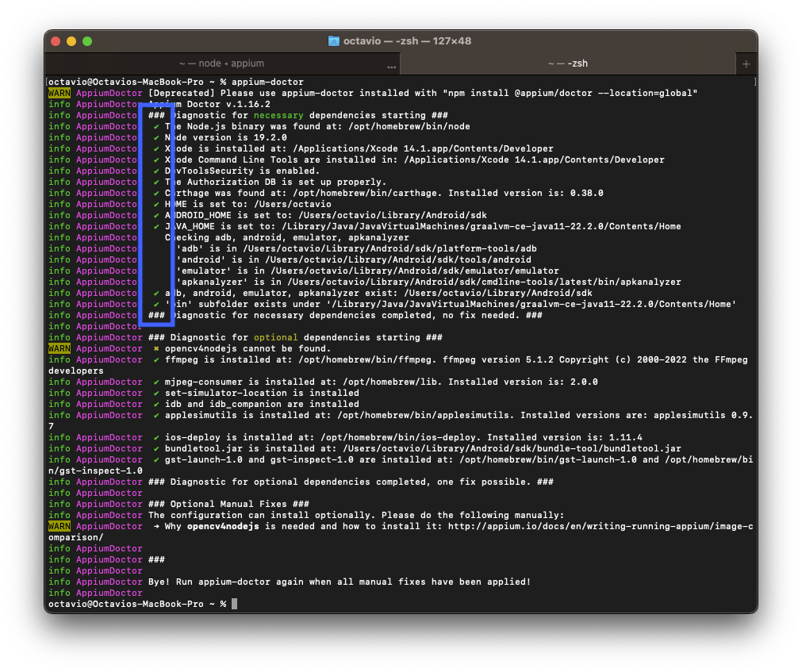Click the ellipsis on the node appium tab
Viewport: 802px width, 672px height.
(x=392, y=67)
